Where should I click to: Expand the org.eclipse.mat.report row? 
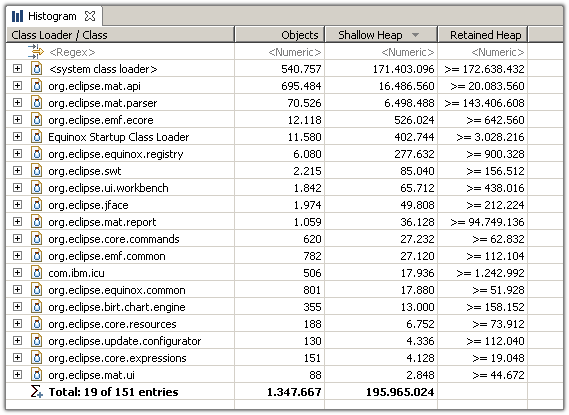click(x=17, y=222)
